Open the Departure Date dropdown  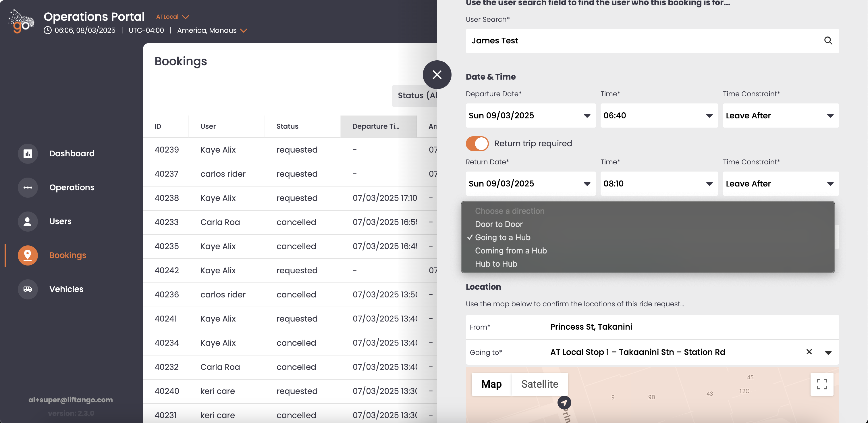coord(531,116)
